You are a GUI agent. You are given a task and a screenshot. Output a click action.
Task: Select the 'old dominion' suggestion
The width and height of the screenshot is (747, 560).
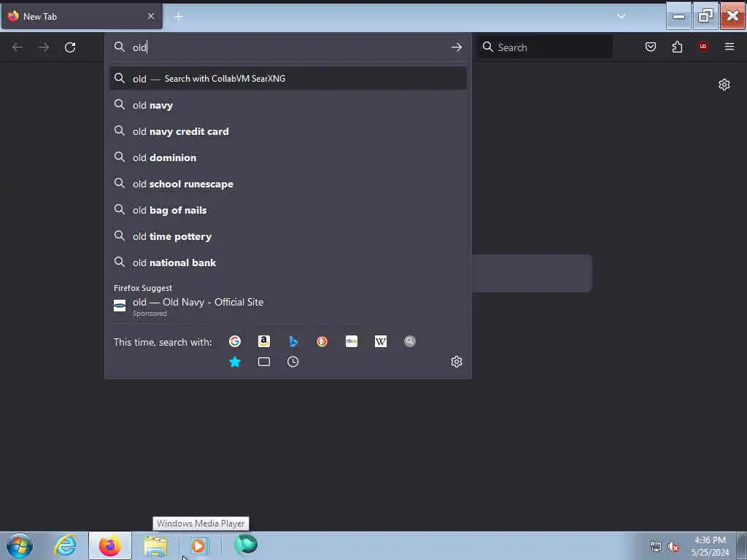tap(288, 157)
